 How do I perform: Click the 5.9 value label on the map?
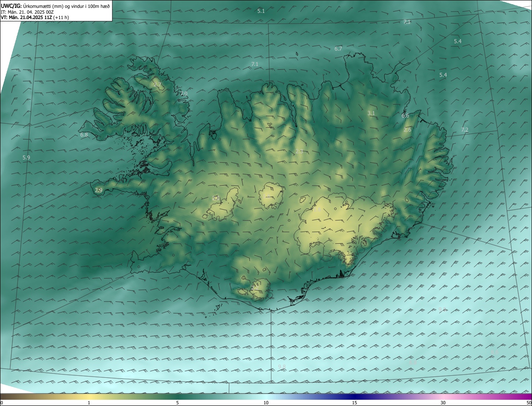click(x=26, y=158)
